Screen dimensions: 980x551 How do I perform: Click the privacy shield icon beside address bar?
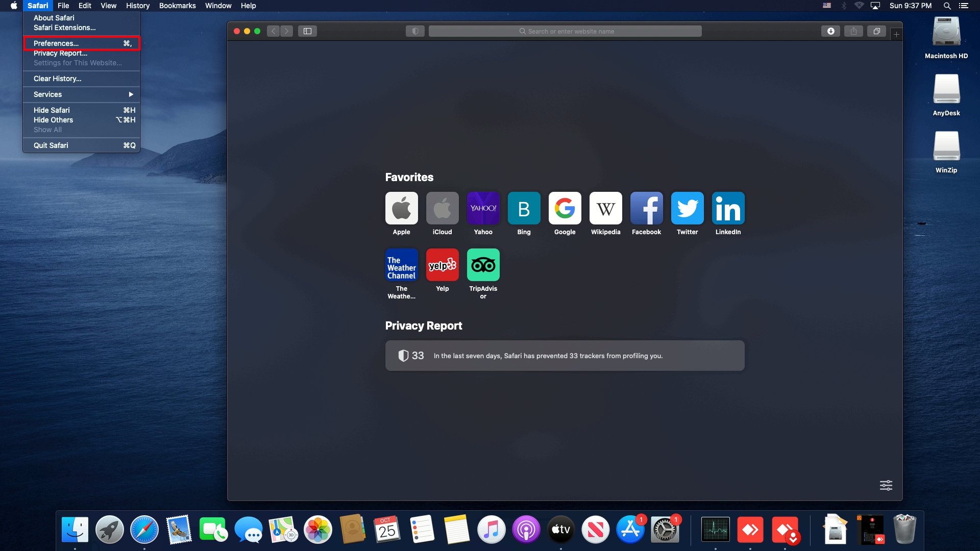415,31
